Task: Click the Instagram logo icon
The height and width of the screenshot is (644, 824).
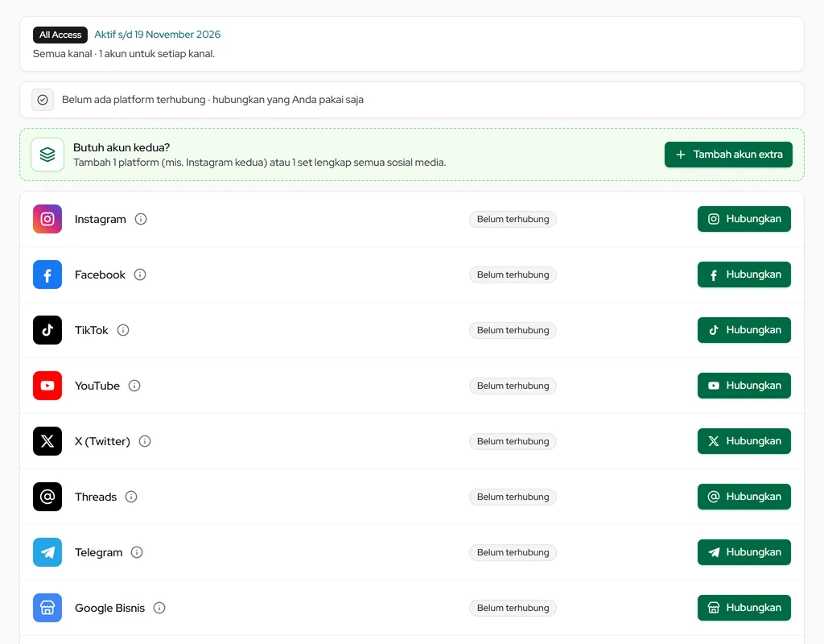Action: tap(47, 219)
